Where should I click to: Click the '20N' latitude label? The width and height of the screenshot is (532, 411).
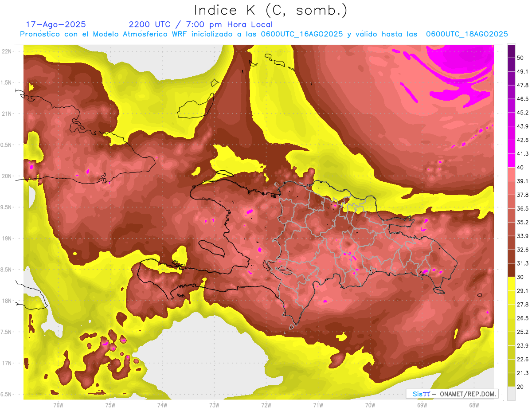tap(7, 176)
